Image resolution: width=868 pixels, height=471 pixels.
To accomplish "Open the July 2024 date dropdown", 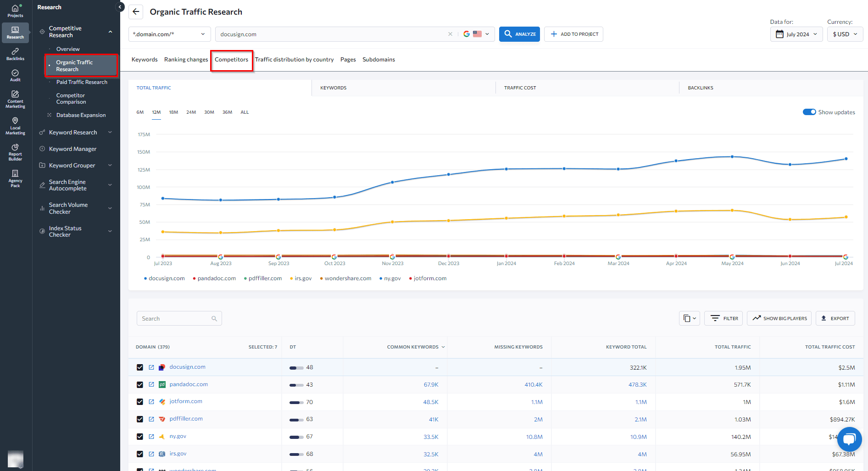I will [796, 34].
